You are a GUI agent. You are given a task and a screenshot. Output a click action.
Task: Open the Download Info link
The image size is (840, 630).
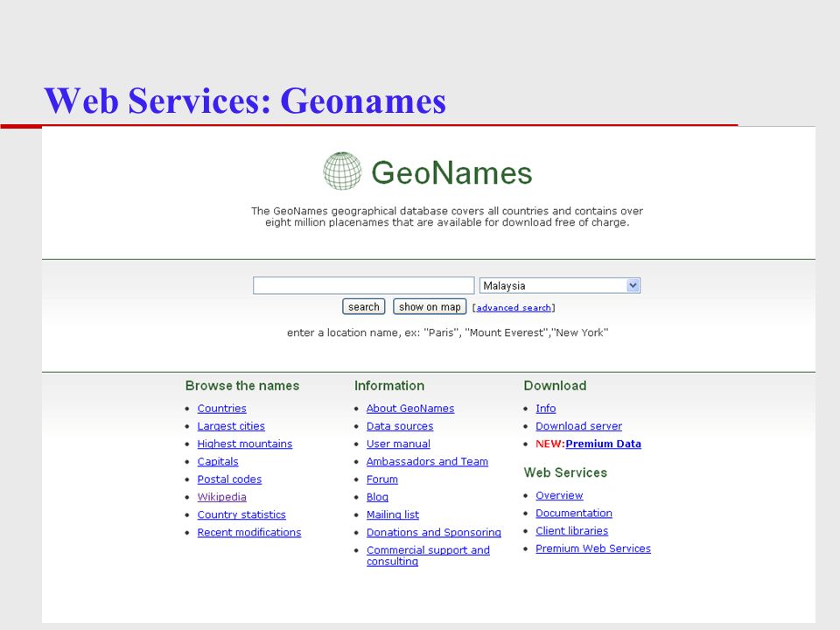pyautogui.click(x=545, y=409)
